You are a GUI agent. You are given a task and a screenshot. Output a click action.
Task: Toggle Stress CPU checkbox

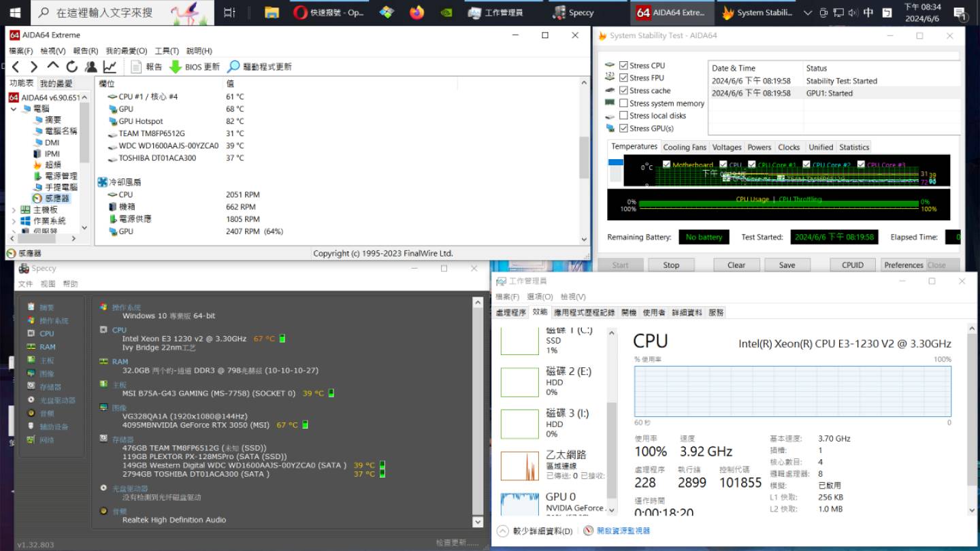click(623, 65)
